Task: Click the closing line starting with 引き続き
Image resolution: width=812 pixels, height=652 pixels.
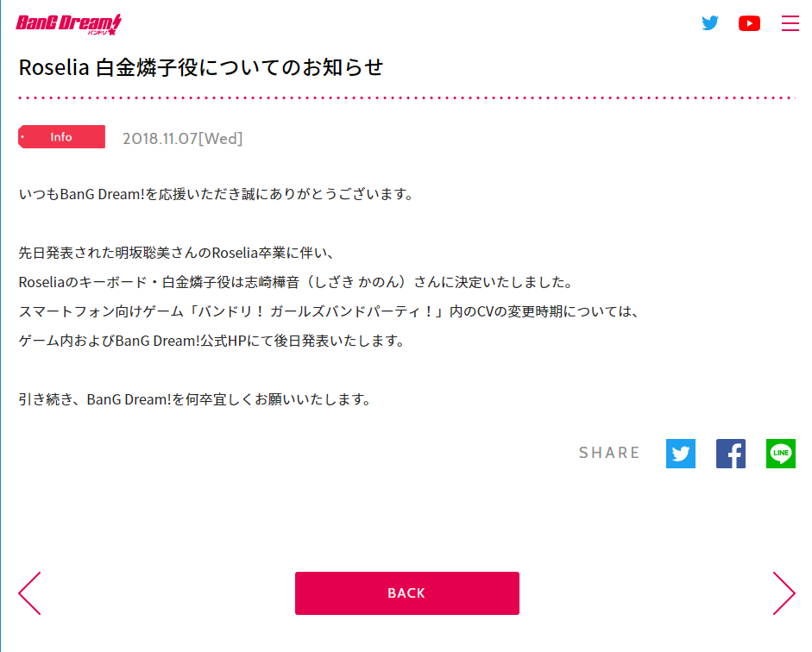Action: [195, 400]
